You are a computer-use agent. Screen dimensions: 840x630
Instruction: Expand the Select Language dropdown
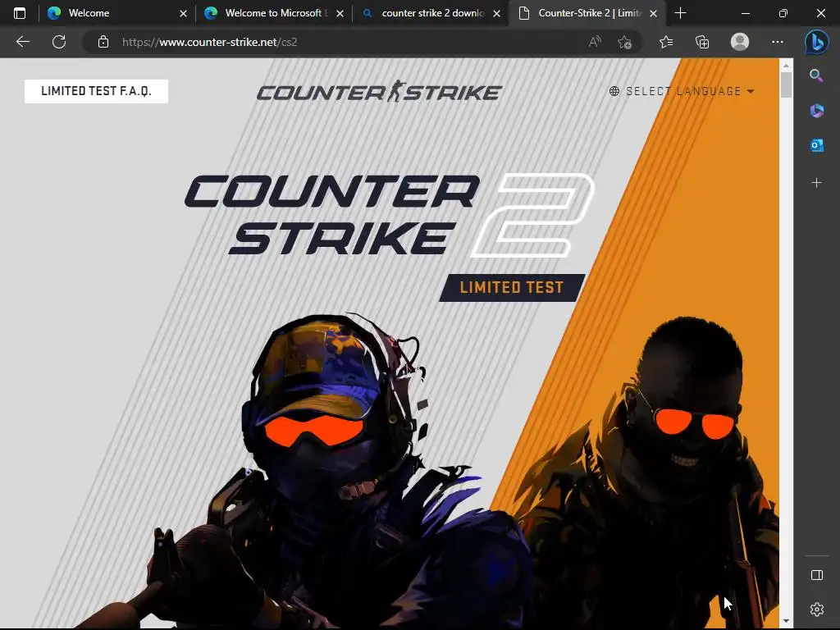coord(682,91)
